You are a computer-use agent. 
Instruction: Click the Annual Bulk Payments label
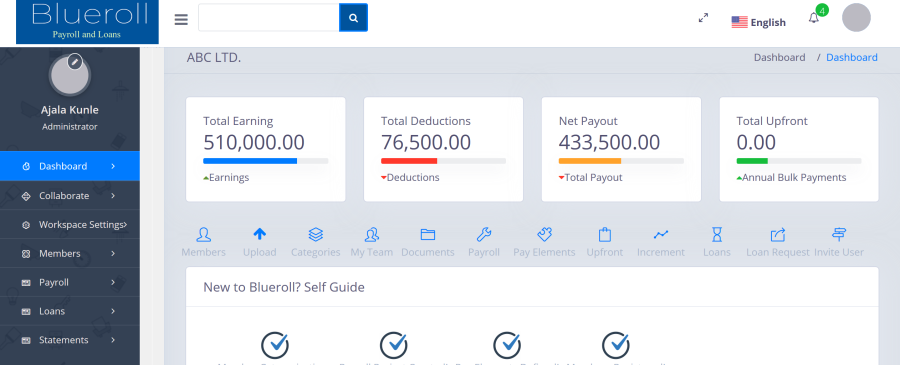794,177
